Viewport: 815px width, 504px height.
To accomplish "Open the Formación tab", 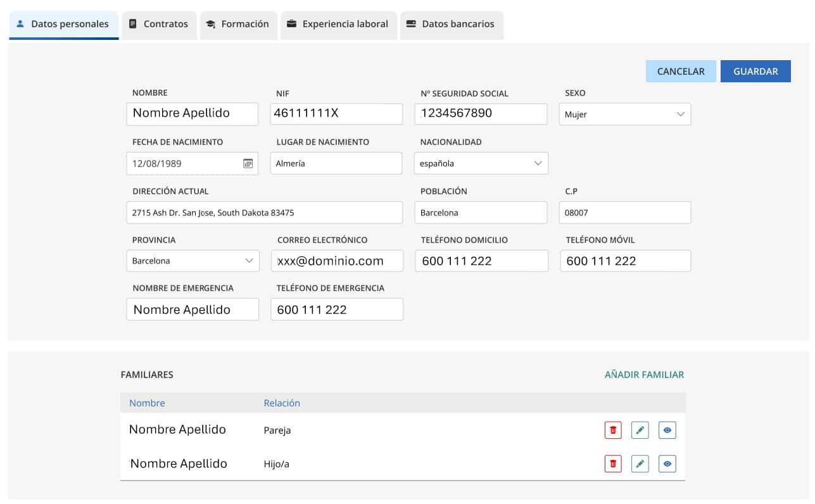I will [x=237, y=24].
